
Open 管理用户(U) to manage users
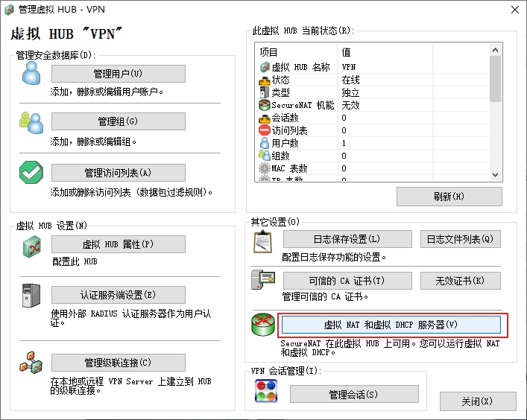[x=119, y=74]
